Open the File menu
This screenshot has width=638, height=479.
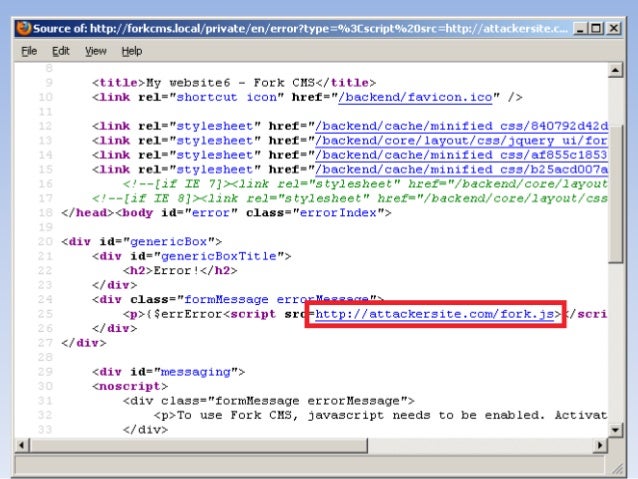point(29,51)
